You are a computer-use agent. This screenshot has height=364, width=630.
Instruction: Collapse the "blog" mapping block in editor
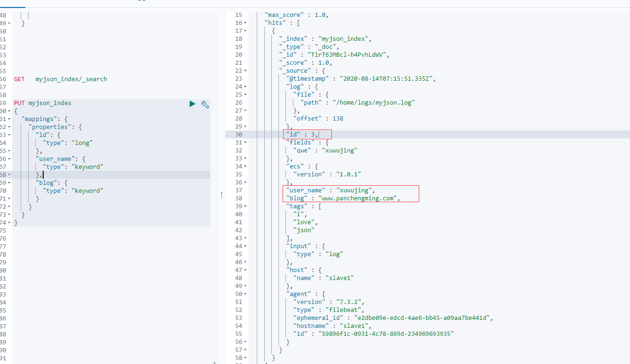point(9,183)
